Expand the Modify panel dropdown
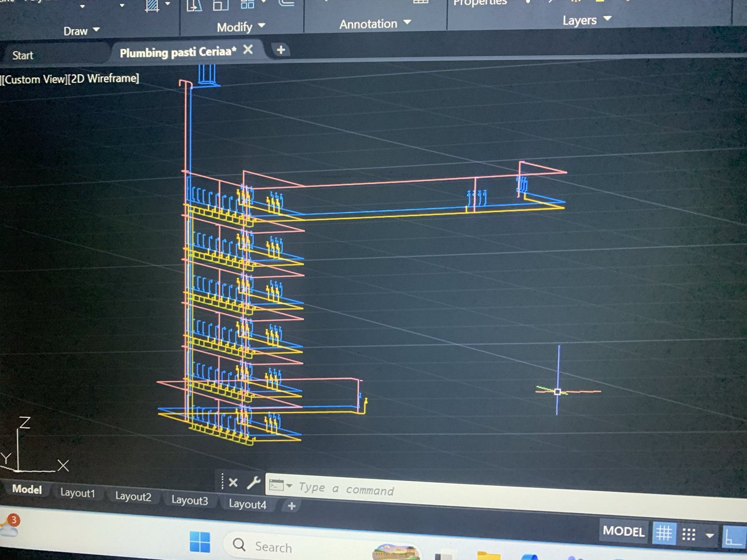The image size is (747, 560). (x=240, y=27)
